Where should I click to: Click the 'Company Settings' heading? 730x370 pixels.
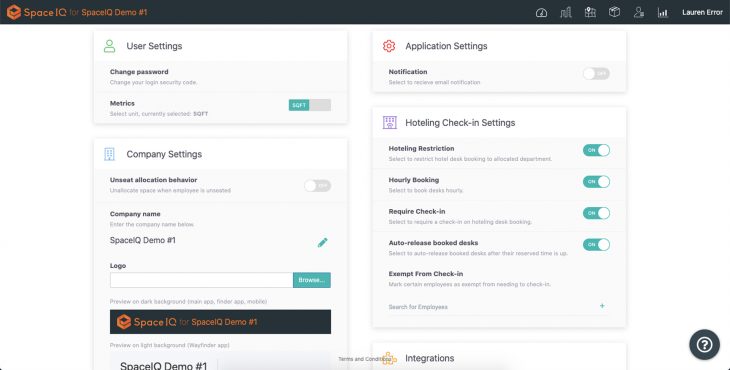click(x=164, y=154)
